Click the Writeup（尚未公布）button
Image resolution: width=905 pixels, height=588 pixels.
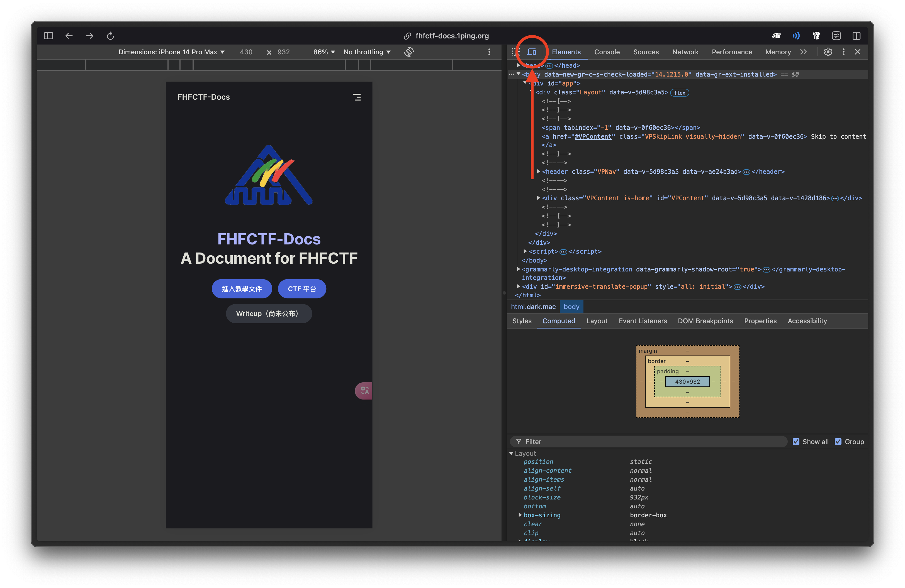(x=269, y=314)
